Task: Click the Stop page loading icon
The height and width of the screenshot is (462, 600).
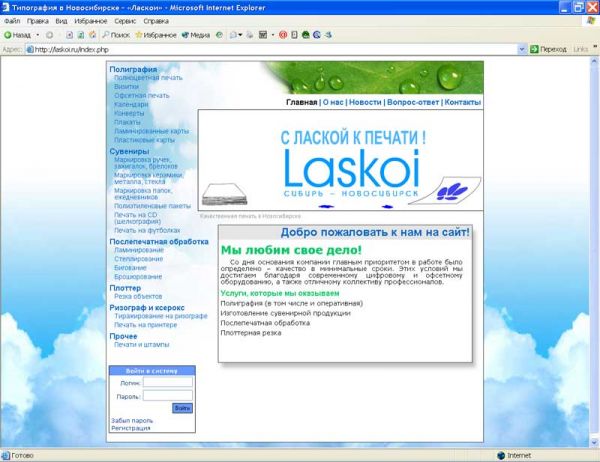Action: point(69,35)
